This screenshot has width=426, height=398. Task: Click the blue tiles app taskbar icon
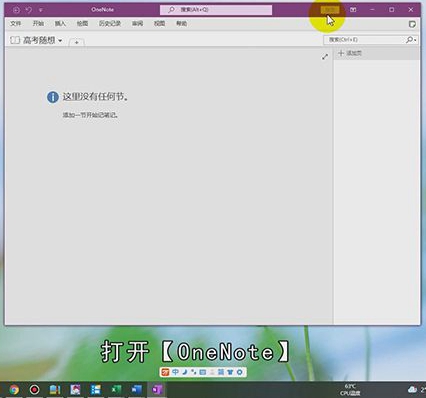[x=96, y=389]
